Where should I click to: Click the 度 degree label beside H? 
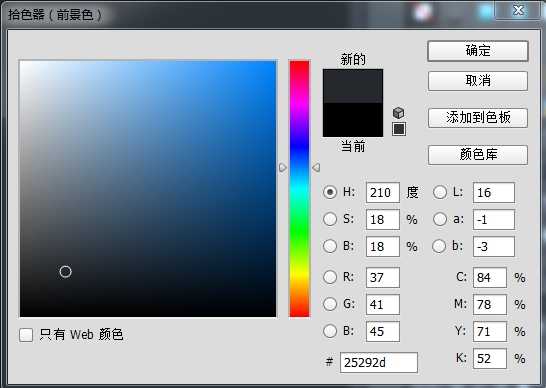(x=412, y=192)
